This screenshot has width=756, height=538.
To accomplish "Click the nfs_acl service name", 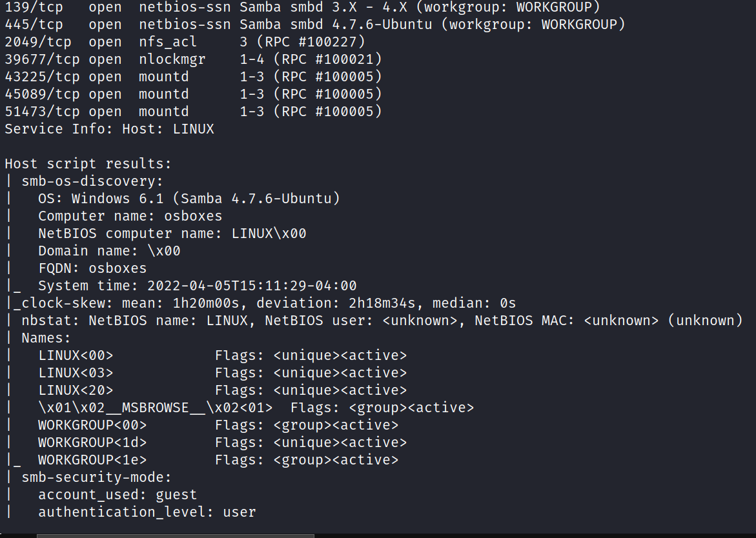I will click(x=164, y=42).
